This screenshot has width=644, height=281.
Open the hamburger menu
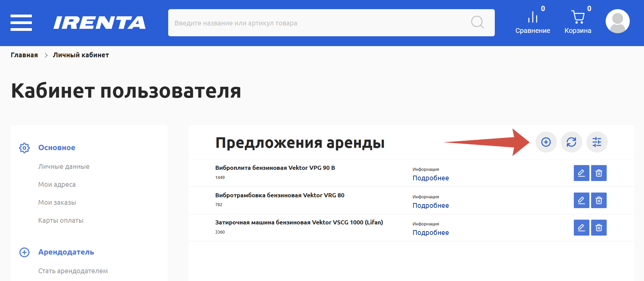coord(21,23)
